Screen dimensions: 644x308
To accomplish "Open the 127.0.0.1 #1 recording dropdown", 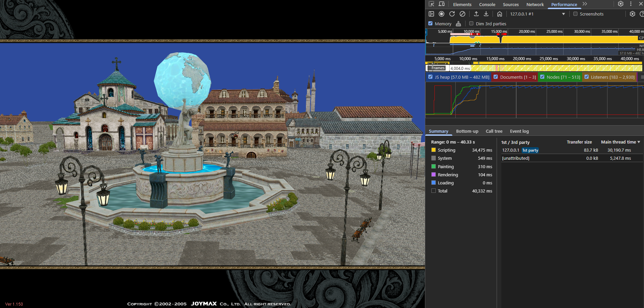I will [538, 14].
